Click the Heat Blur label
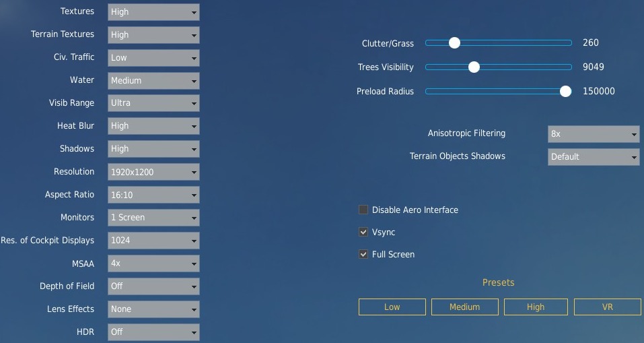The width and height of the screenshot is (644, 343). point(75,126)
